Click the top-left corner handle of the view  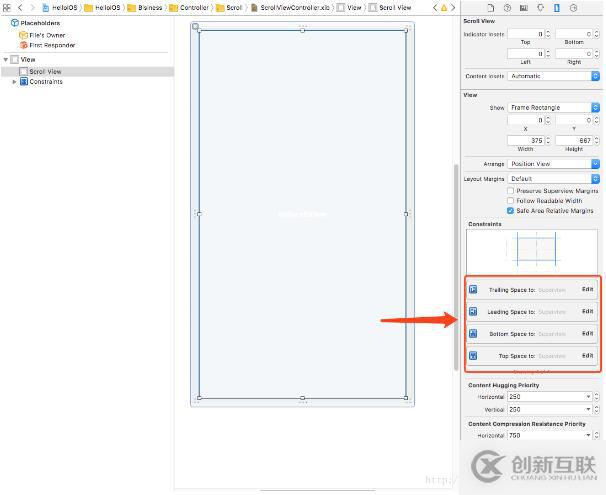196,27
